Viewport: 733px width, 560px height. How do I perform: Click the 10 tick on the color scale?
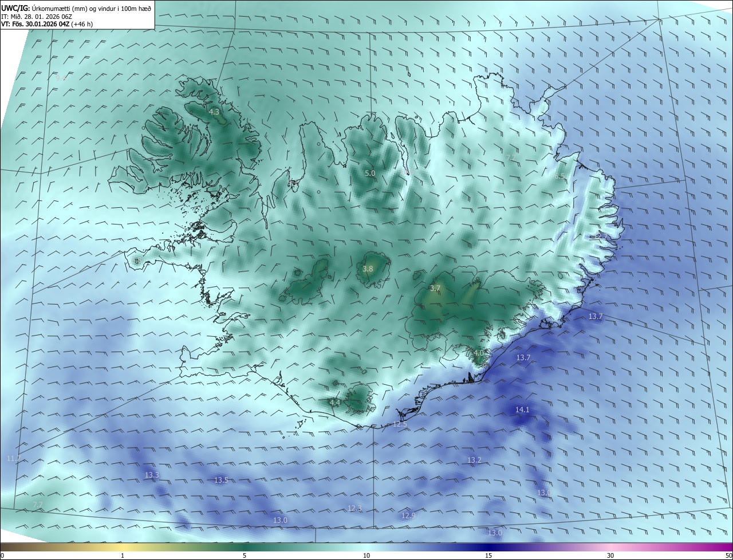(x=366, y=555)
